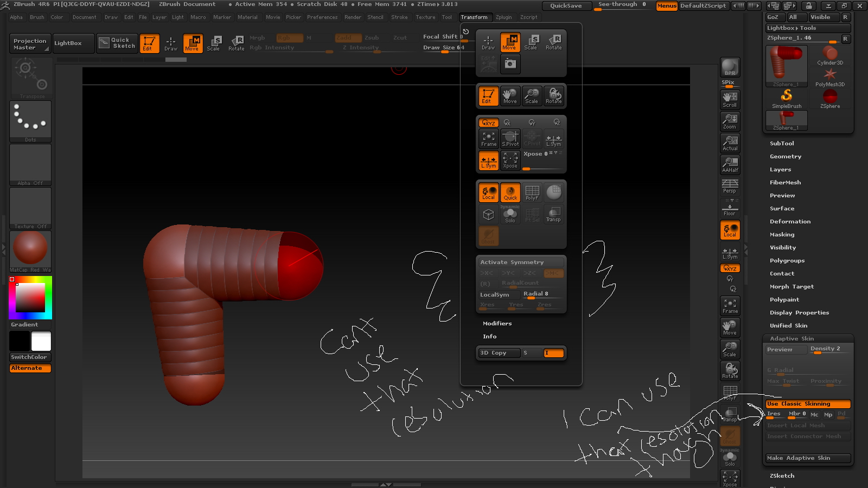Toggle the Menus button

coord(667,5)
